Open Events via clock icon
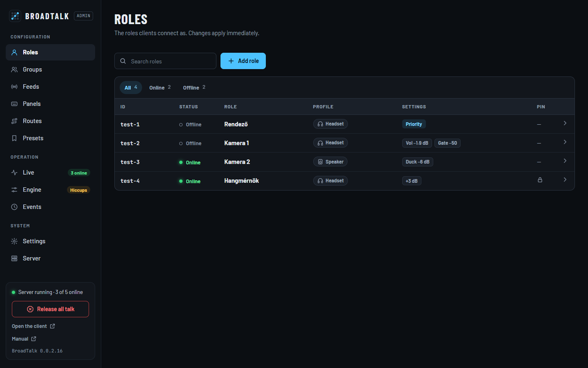588x368 pixels. (x=14, y=207)
